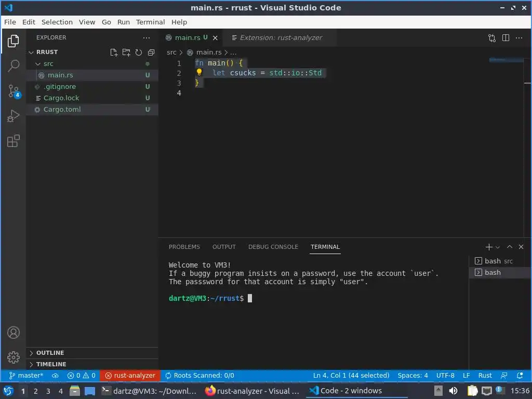532x399 pixels.
Task: Open Explorer views and more actions menu
Action: click(146, 37)
